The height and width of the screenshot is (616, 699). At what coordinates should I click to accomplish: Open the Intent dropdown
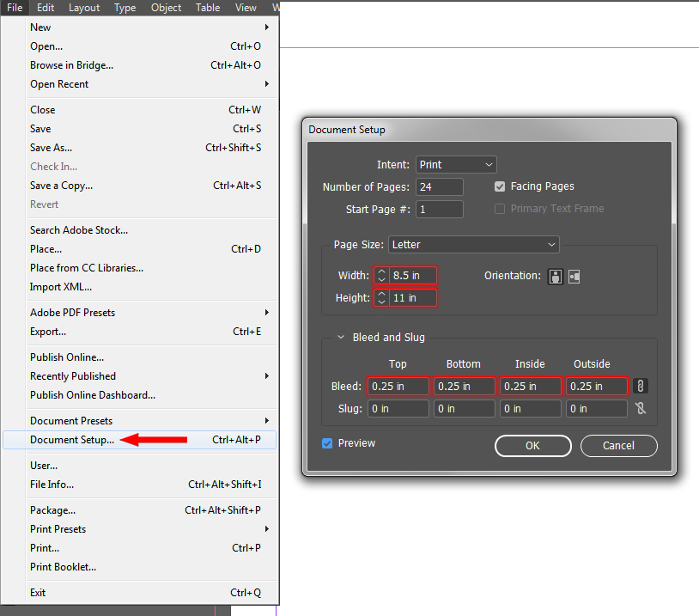click(x=456, y=163)
